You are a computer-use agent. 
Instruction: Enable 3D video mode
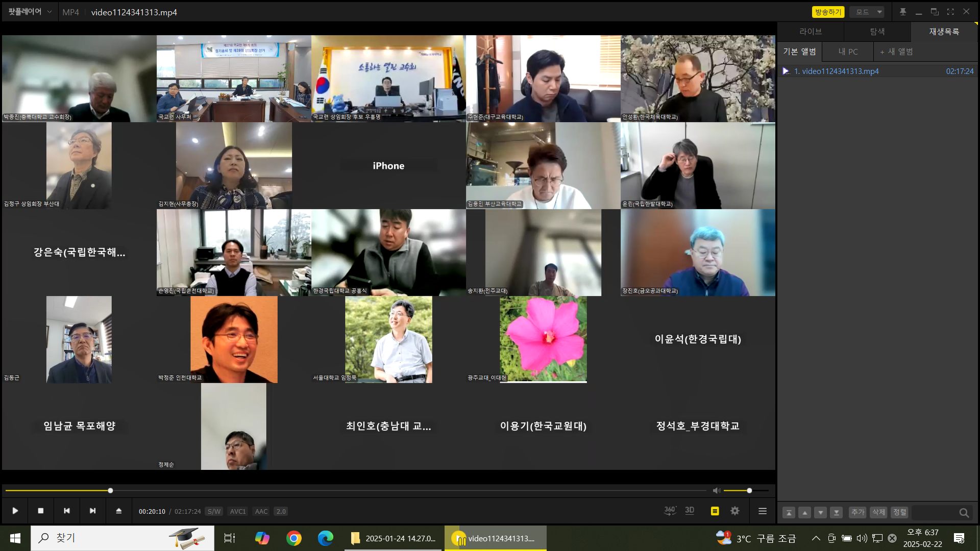tap(690, 511)
